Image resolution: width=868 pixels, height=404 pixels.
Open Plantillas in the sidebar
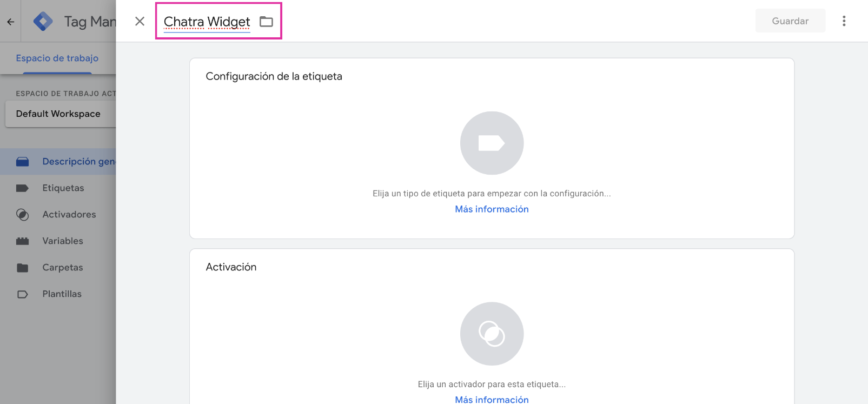click(x=62, y=294)
